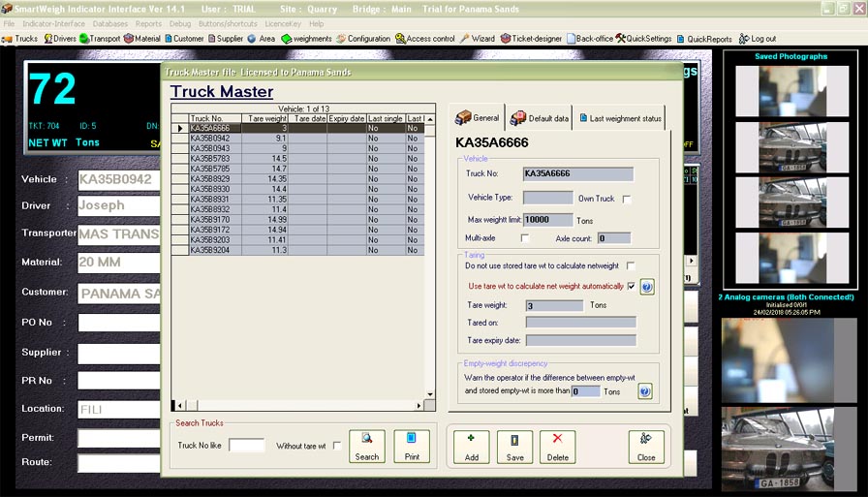Open the Trucks toolbar item
868x497 pixels.
[x=20, y=39]
